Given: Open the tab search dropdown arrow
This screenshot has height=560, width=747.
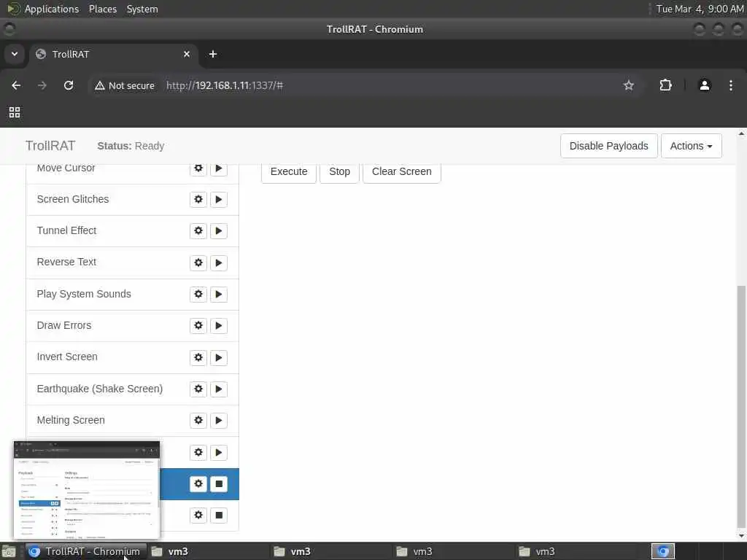Looking at the screenshot, I should tap(15, 54).
